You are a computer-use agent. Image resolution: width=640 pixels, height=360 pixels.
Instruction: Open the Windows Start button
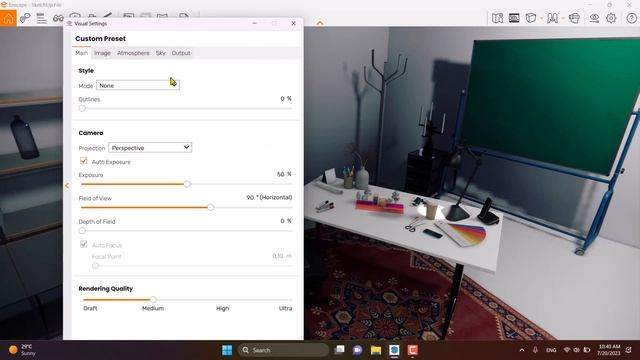coord(227,350)
